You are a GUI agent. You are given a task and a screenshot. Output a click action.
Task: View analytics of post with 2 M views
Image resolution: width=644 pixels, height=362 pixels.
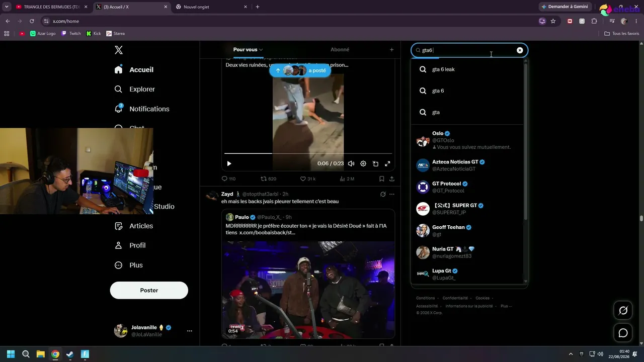coord(347,178)
